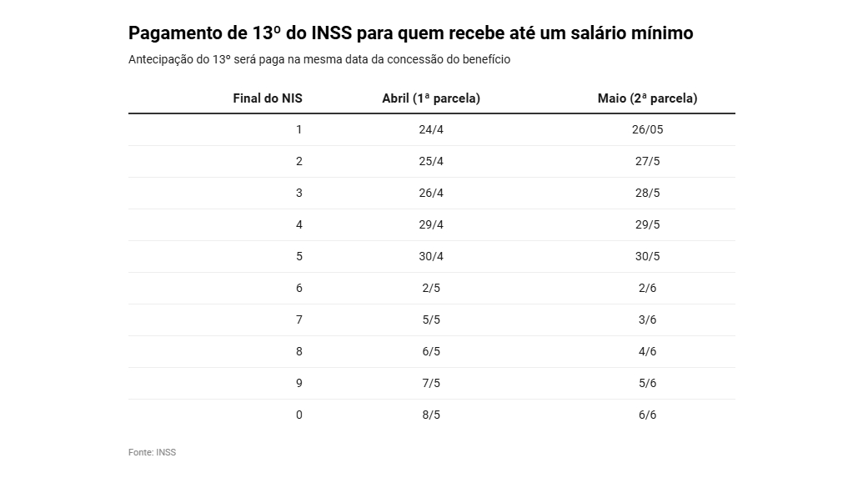The image size is (868, 478).
Task: Select the 25/4 April payment date
Action: tap(431, 161)
